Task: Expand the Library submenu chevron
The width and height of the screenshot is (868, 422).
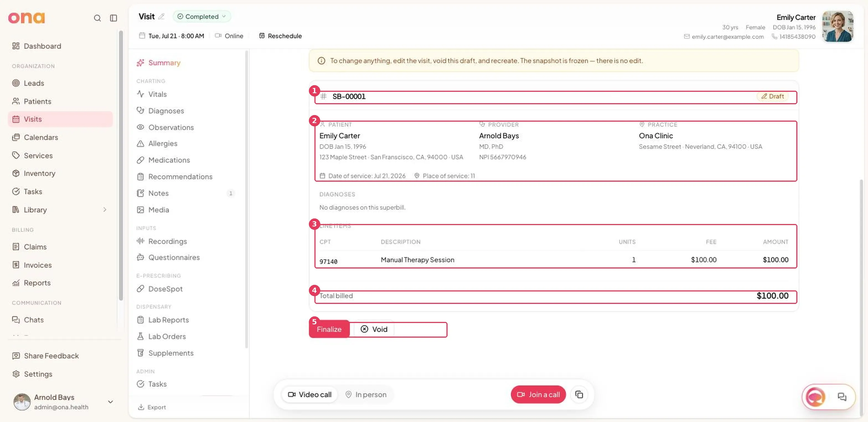Action: [105, 210]
